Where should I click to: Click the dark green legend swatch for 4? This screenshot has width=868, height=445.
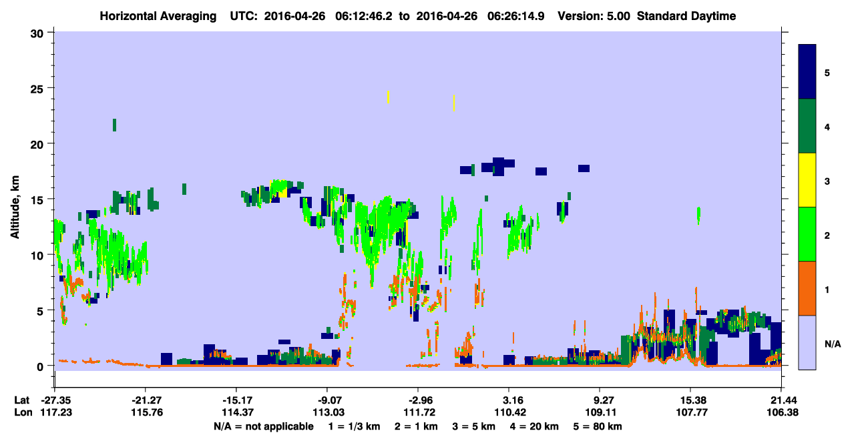pos(807,126)
